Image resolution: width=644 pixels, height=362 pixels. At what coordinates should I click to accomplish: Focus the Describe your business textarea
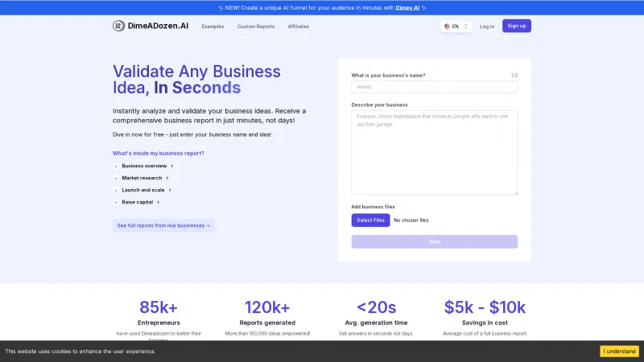coord(434,152)
